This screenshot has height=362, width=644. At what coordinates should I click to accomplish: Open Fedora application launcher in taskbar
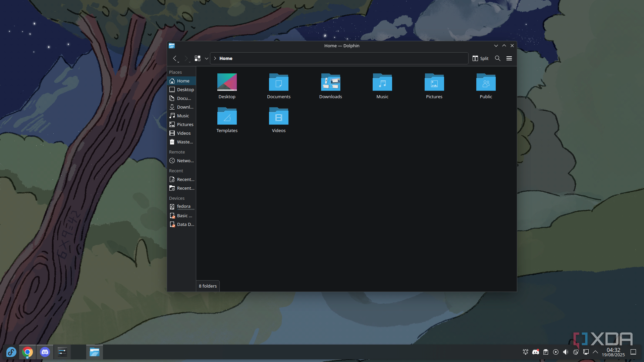pos(11,352)
